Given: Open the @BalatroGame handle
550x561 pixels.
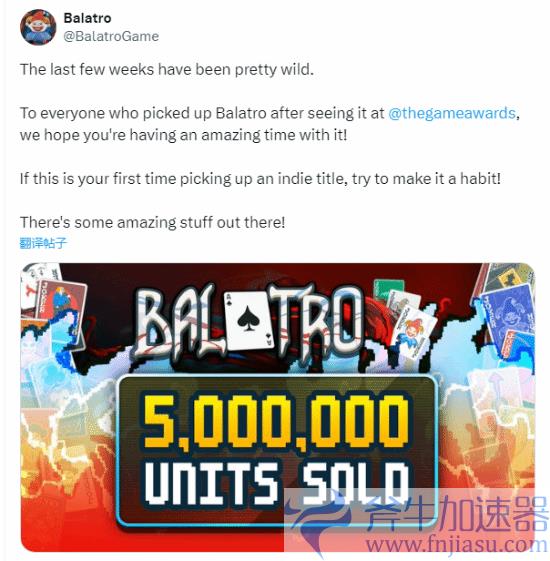Looking at the screenshot, I should [x=111, y=36].
